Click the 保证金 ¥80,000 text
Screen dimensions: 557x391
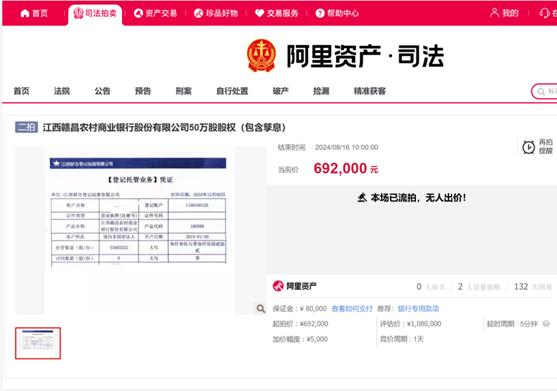[x=299, y=309]
